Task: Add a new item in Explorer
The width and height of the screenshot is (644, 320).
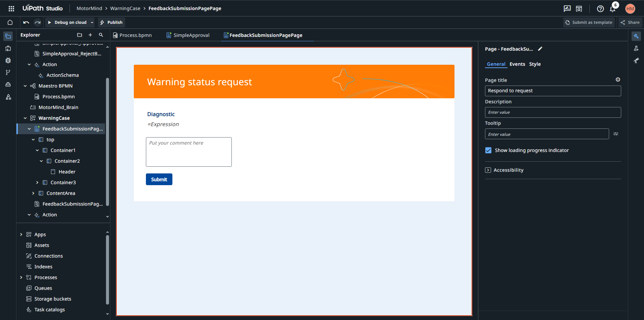Action: (x=90, y=35)
